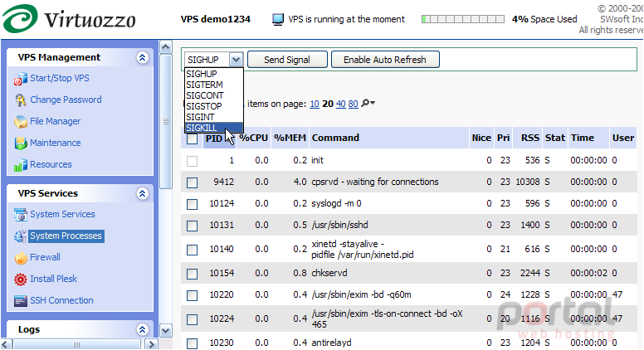
Task: Select the checkbox for antirelayd process 10230
Action: [x=192, y=343]
